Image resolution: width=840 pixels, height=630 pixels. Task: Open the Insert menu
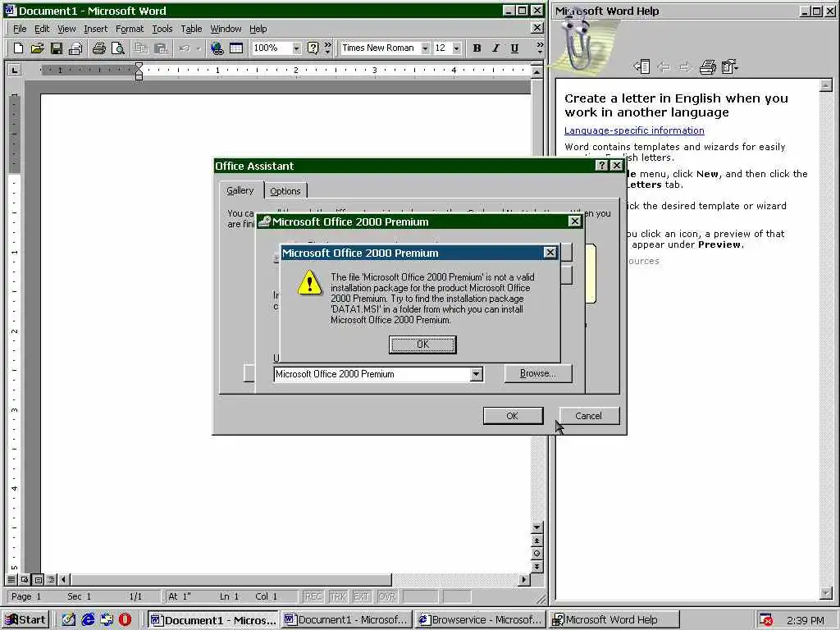tap(95, 29)
